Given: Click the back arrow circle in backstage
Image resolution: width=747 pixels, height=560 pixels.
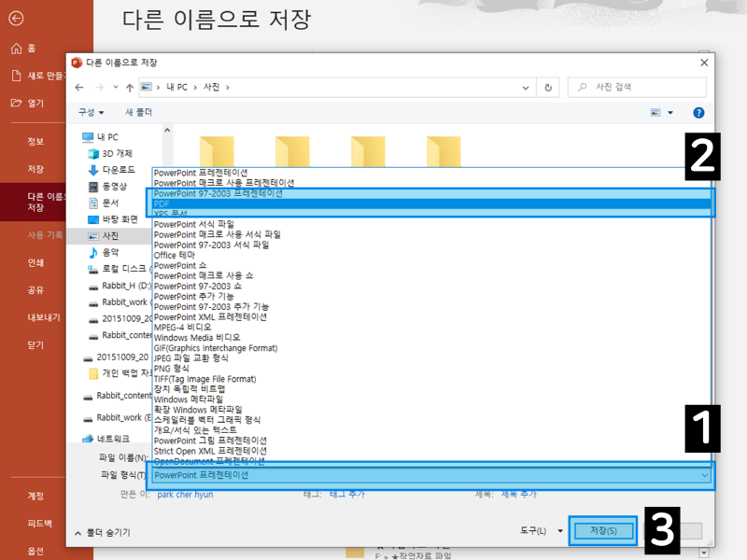Looking at the screenshot, I should click(x=16, y=18).
